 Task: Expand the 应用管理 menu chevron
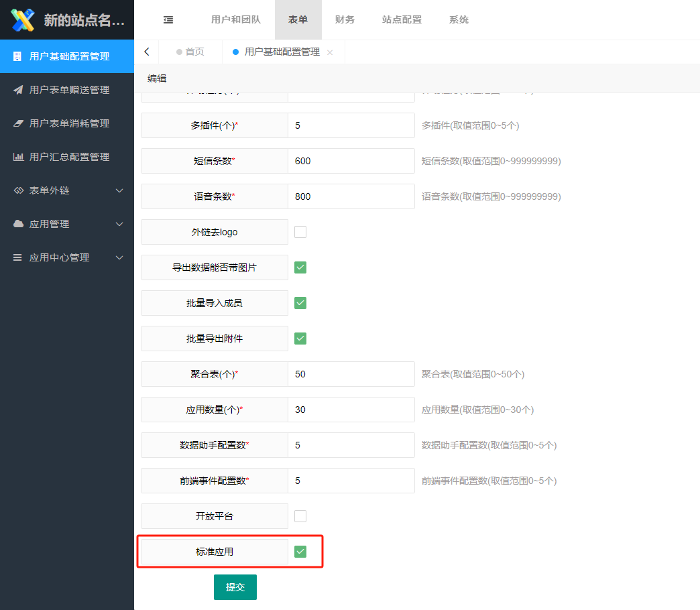point(119,224)
